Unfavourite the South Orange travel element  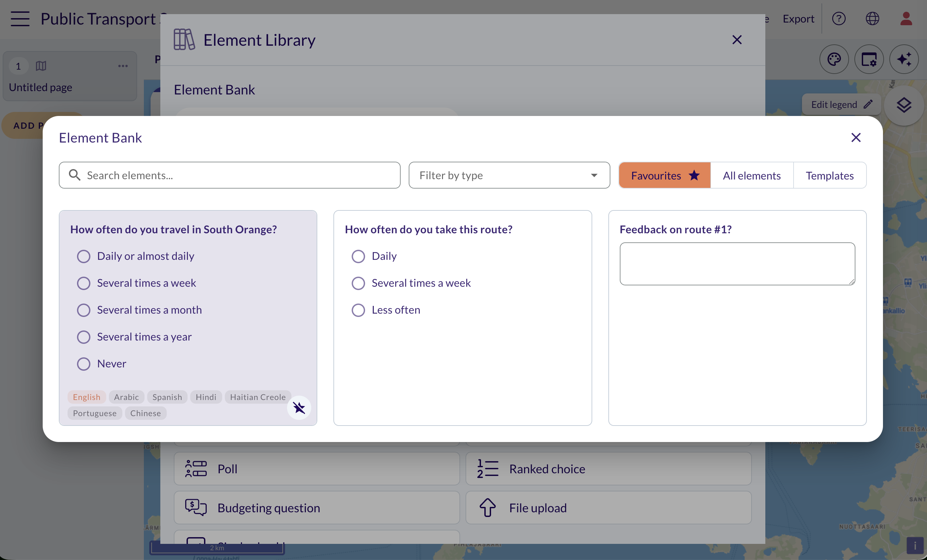click(299, 408)
